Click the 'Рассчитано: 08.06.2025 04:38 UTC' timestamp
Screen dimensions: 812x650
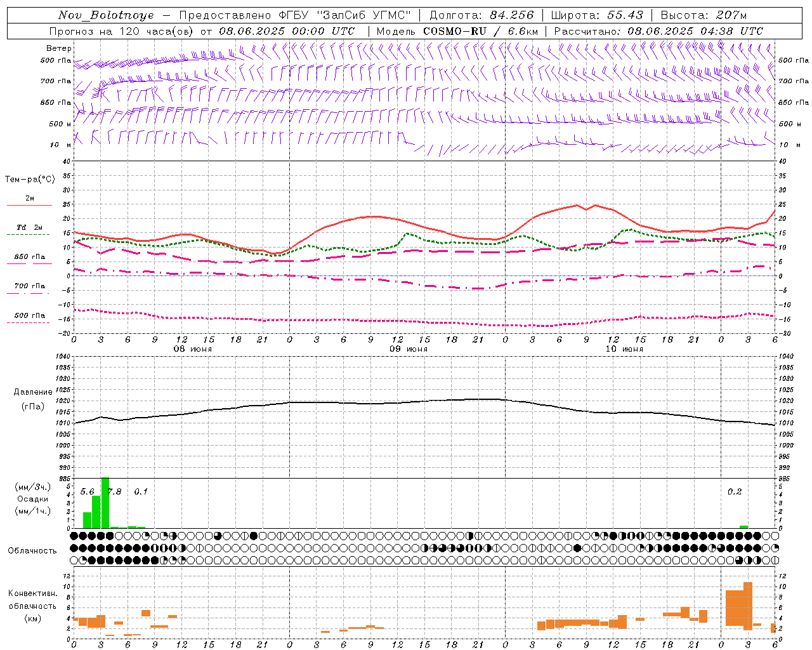(658, 31)
